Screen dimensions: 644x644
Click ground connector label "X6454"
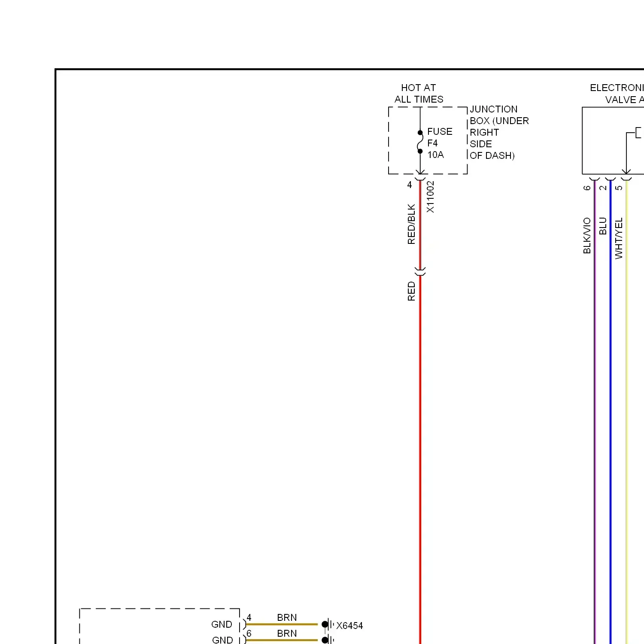pos(349,626)
